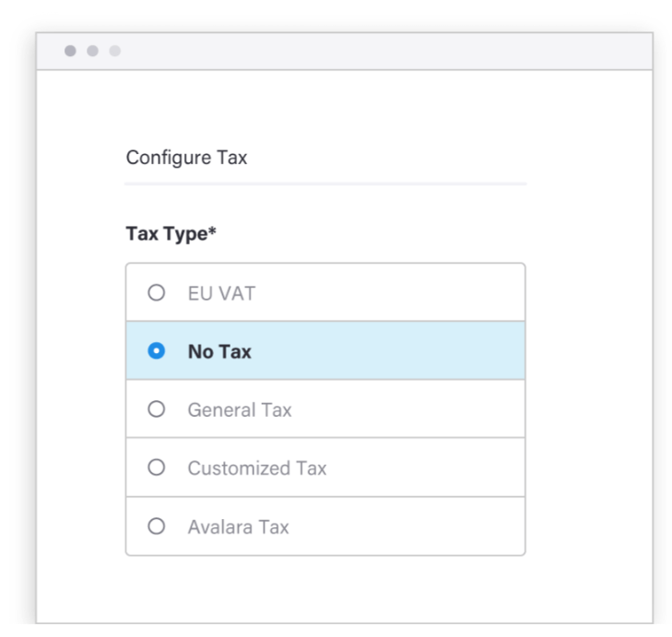Image resolution: width=672 pixels, height=637 pixels.
Task: Pick the Customized Tax radio button
Action: [156, 468]
